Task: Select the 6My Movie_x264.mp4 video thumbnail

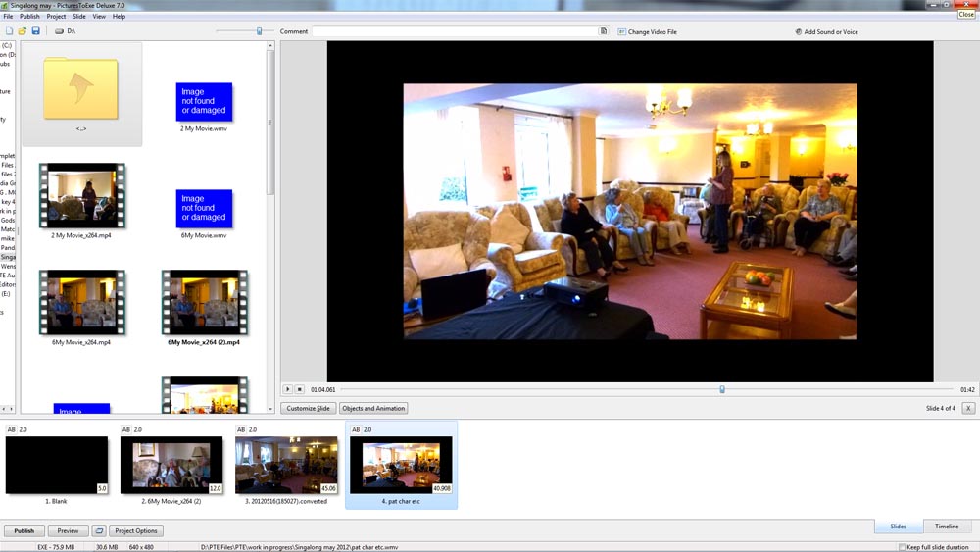Action: pyautogui.click(x=82, y=303)
